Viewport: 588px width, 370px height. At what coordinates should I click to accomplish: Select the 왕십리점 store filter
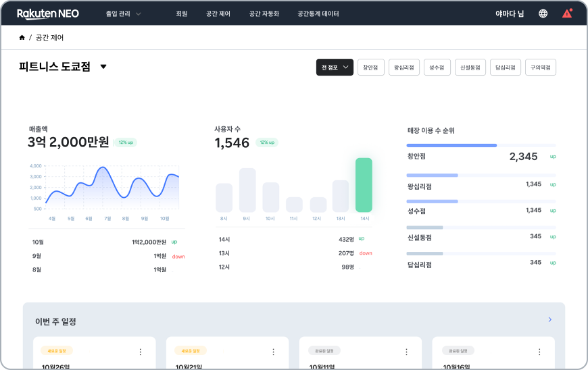(x=404, y=68)
